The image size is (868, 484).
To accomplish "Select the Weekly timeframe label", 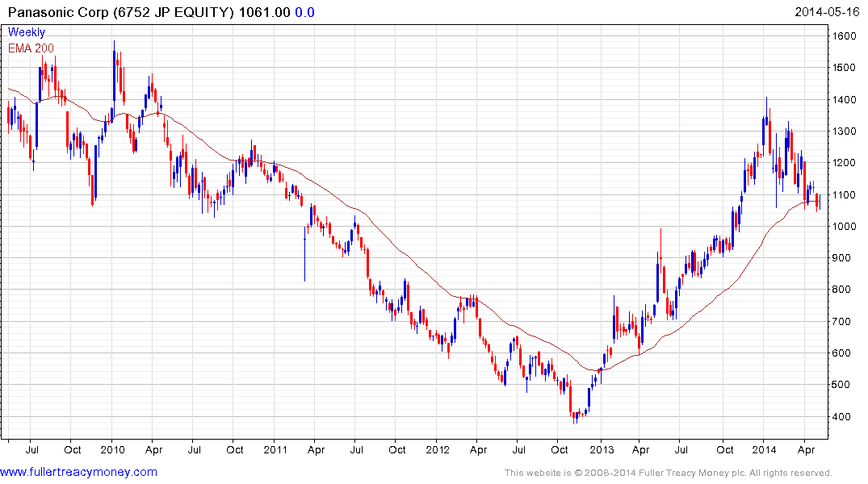I will pyautogui.click(x=27, y=32).
